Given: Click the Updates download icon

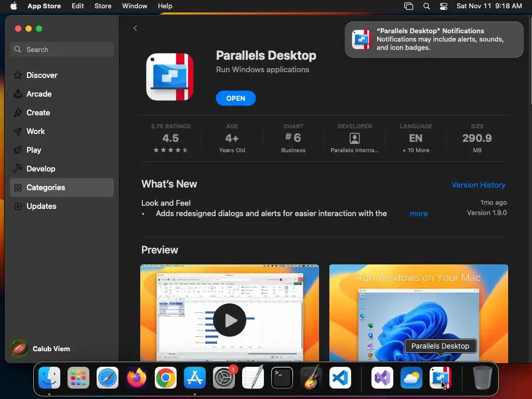Looking at the screenshot, I should pos(18,206).
